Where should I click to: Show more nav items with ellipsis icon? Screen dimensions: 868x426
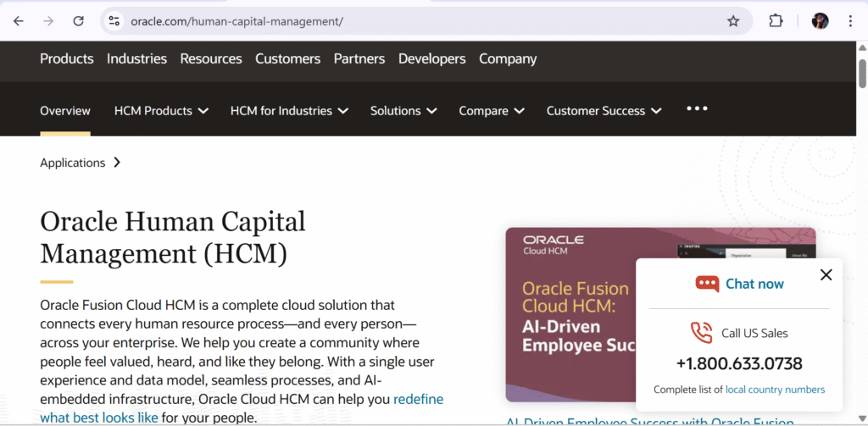click(x=697, y=108)
